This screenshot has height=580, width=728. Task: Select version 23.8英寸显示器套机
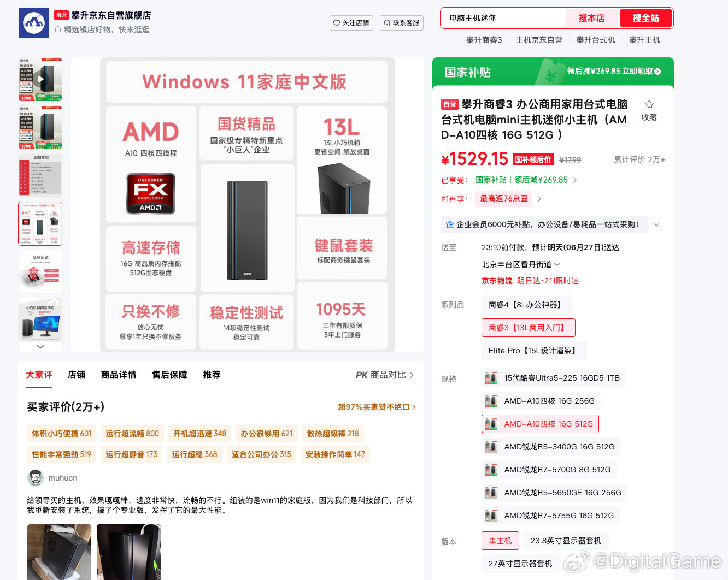pos(566,541)
